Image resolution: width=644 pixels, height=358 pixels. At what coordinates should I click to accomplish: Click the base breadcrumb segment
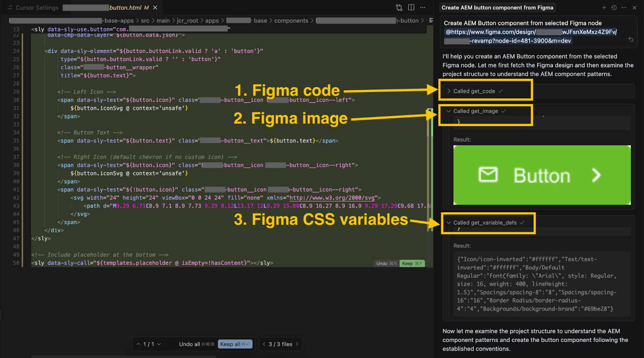click(260, 21)
